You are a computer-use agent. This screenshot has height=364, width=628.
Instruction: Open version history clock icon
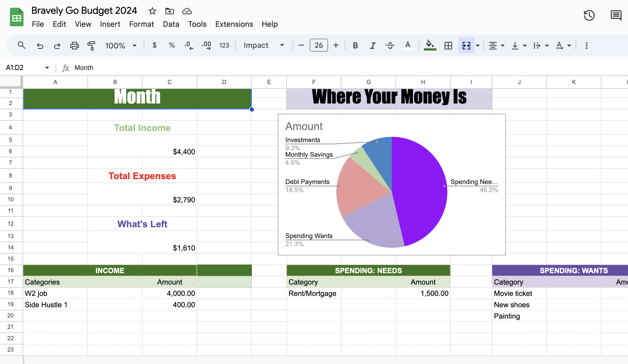tap(589, 15)
